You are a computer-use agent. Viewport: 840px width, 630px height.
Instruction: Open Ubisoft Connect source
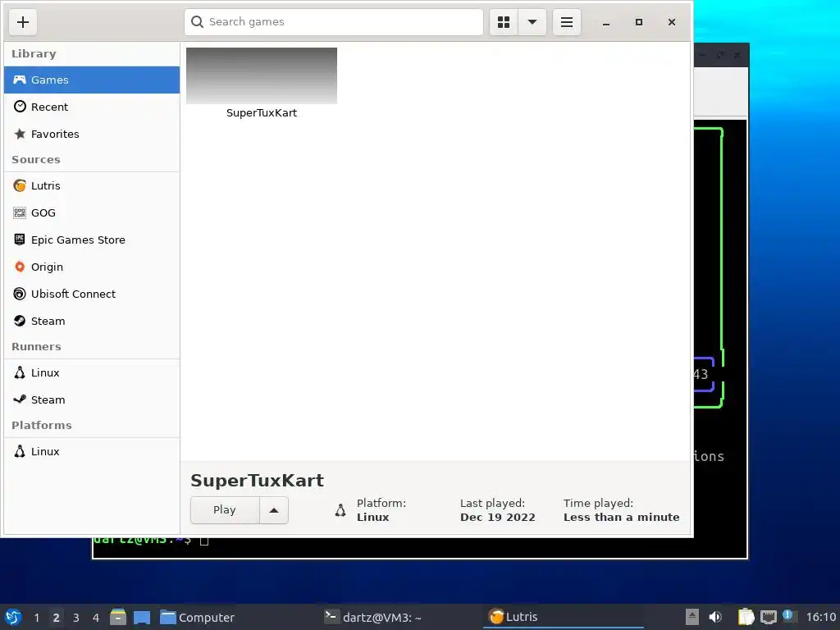tap(92, 294)
